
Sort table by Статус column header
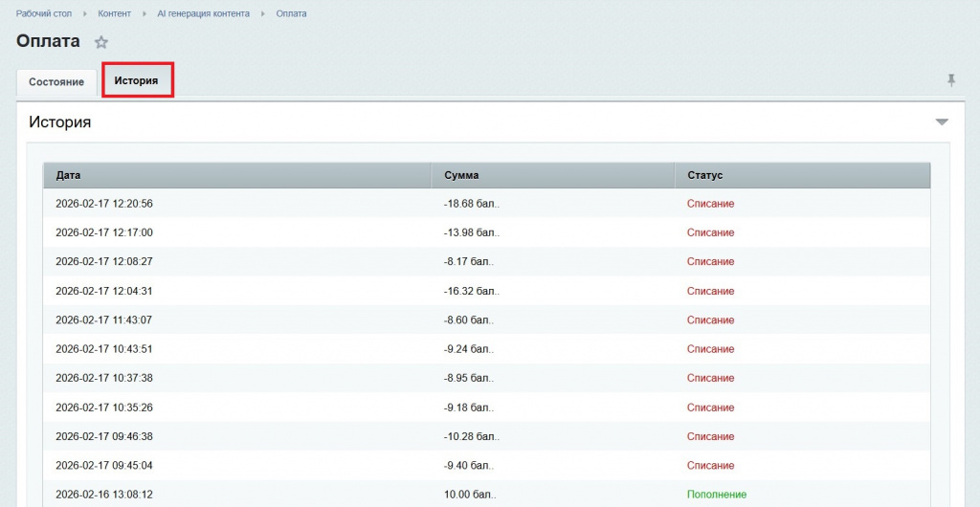click(x=704, y=176)
